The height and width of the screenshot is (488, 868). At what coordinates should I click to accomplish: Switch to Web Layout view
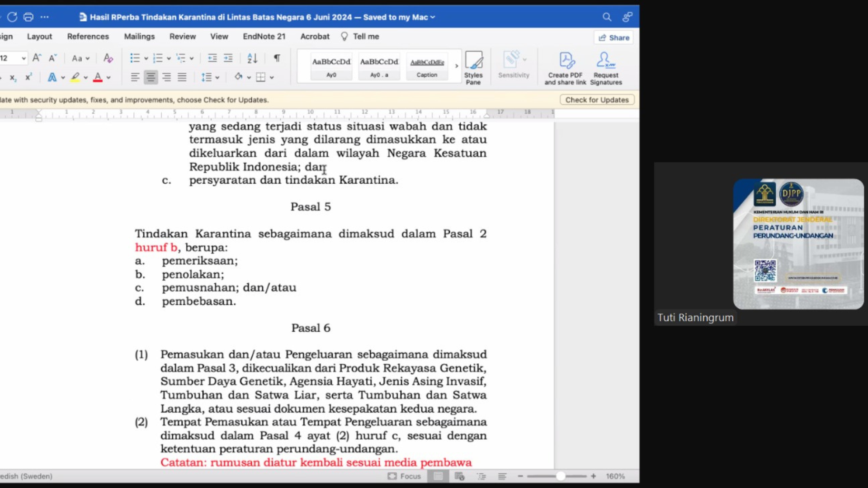tap(459, 476)
